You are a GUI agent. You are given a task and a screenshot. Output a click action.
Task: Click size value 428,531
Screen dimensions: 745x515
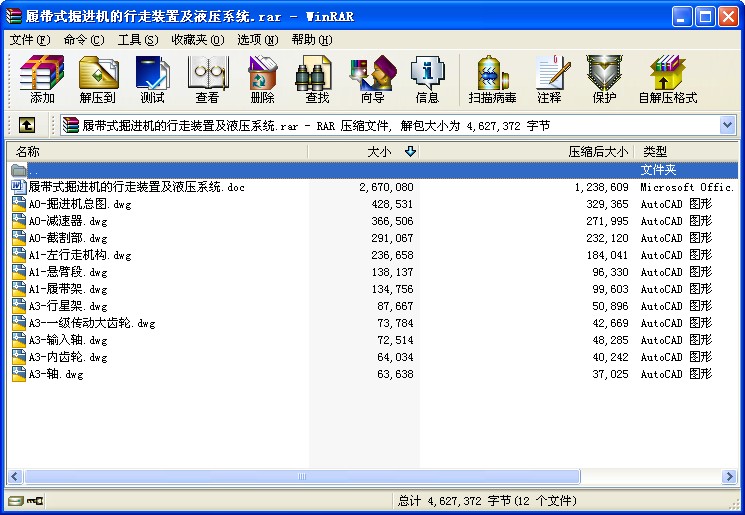(392, 204)
